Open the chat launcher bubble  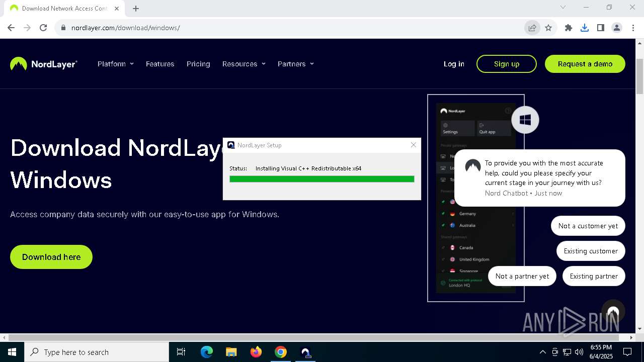pos(613,312)
